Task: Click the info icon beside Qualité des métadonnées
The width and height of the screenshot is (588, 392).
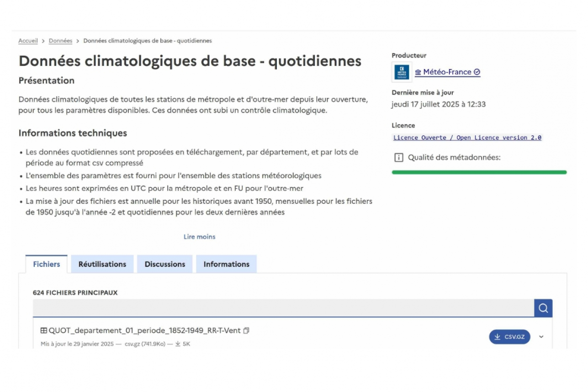Action: [x=398, y=158]
